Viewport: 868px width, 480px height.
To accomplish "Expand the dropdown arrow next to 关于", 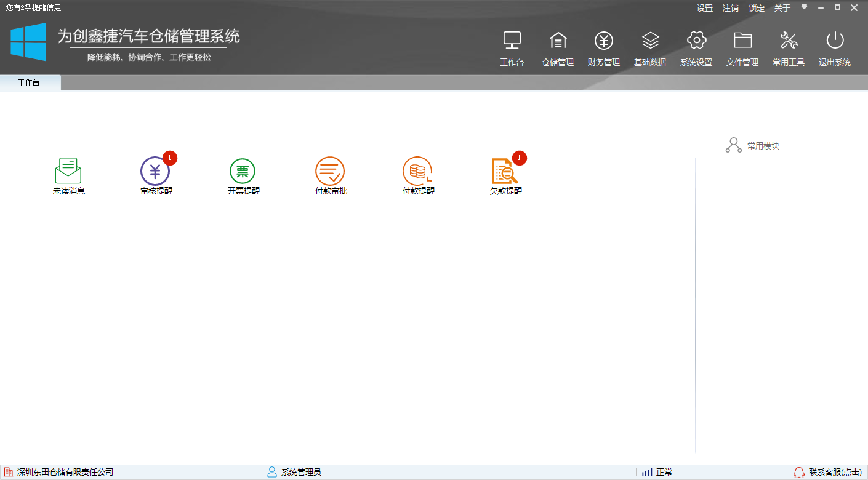I will tap(804, 8).
